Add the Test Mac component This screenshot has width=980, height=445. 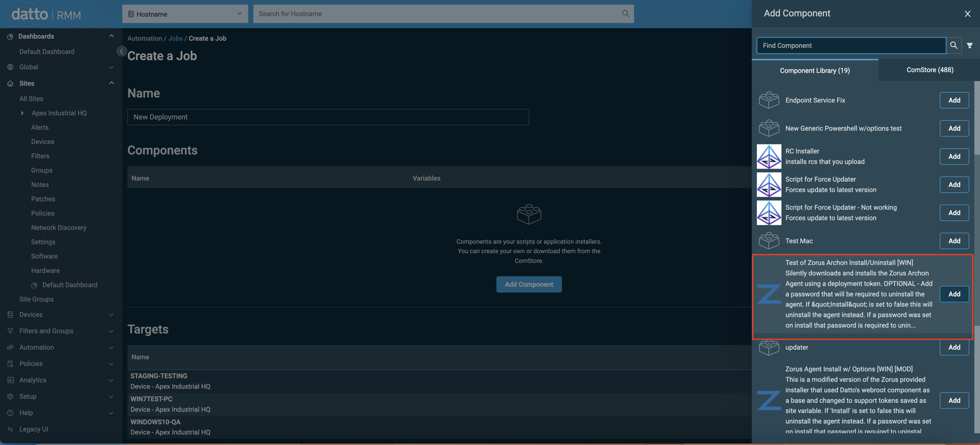tap(954, 241)
